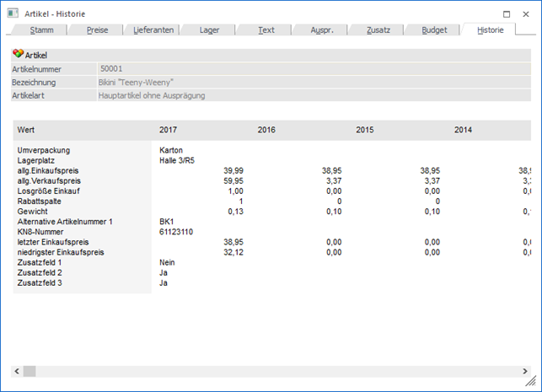The image size is (542, 392).
Task: Switch to the Auspr. tab
Action: click(x=322, y=30)
